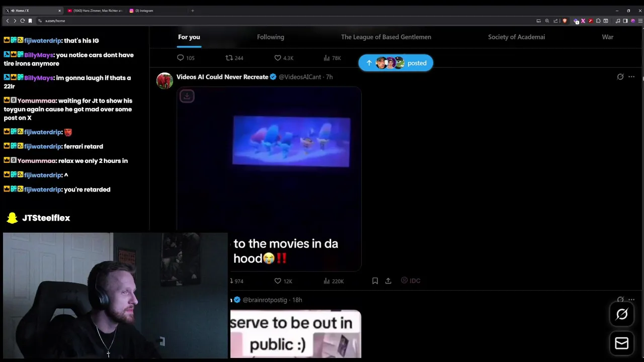Viewport: 644px width, 362px height.
Task: Click the download icon over the video
Action: pos(187,96)
